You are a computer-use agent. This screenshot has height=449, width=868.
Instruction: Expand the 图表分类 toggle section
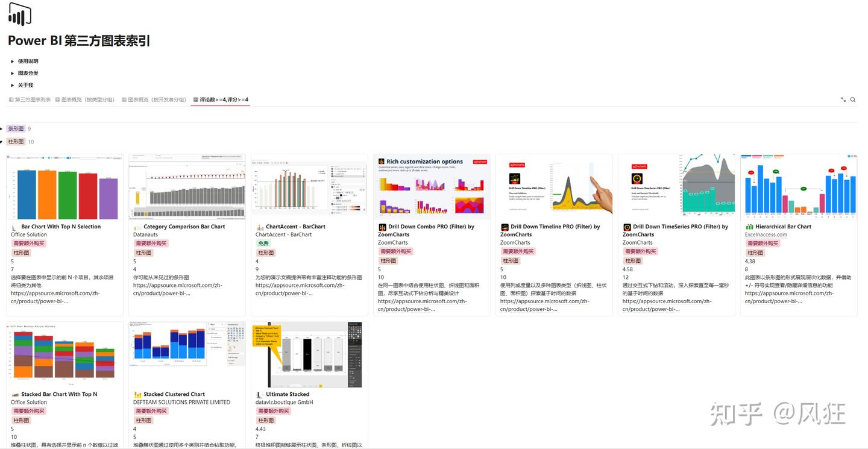(12, 74)
